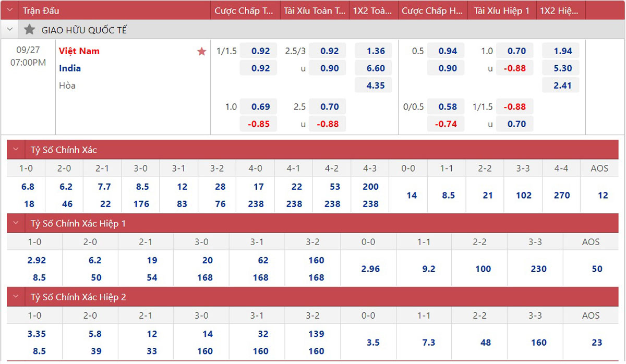626x364 pixels.
Task: Pick the 4.35 full-time draw odds
Action: (376, 86)
